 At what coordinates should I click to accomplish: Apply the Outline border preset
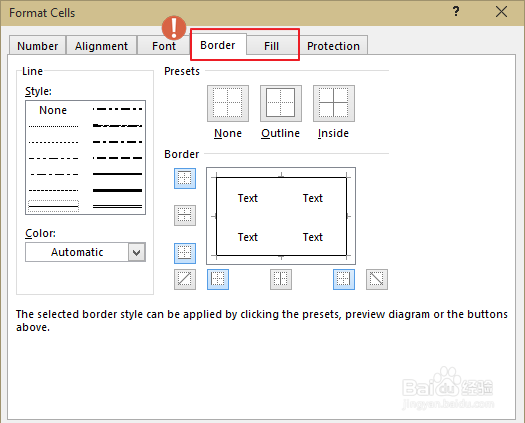[281, 103]
